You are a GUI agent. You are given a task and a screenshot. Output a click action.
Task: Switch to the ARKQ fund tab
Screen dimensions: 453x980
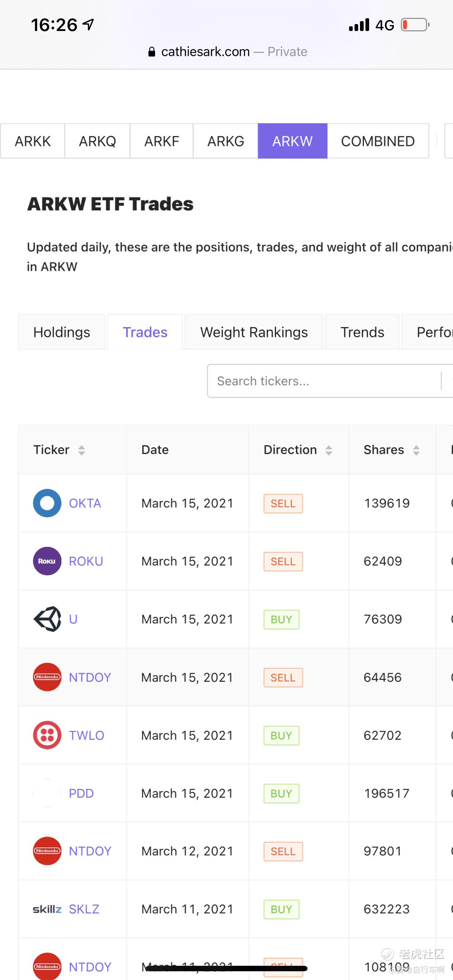tap(97, 141)
